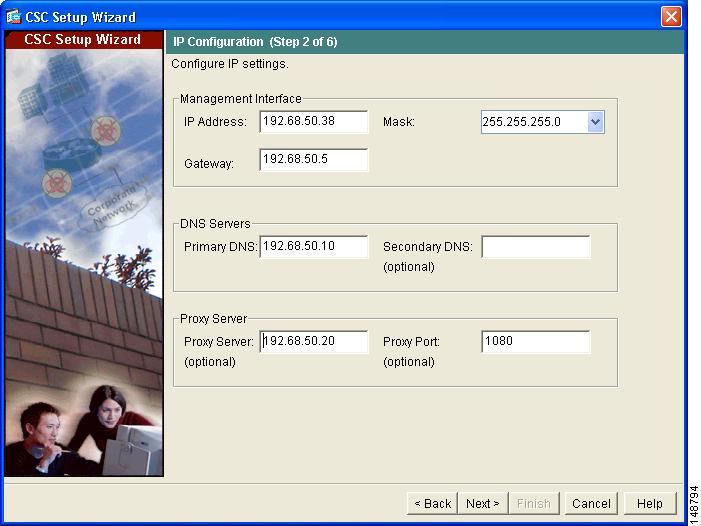Click the CSC Setup Wizard title bar icon
Image resolution: width=701 pixels, height=526 pixels.
pos(14,17)
